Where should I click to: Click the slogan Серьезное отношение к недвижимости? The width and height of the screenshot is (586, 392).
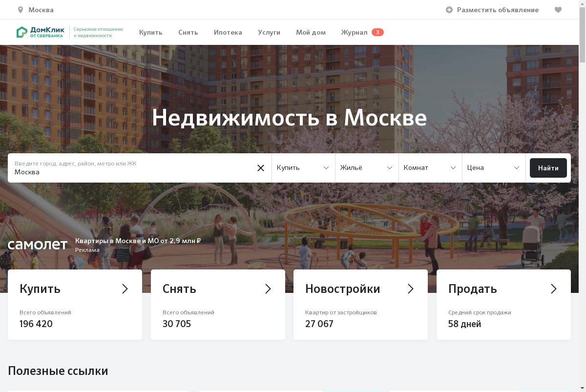tap(98, 32)
